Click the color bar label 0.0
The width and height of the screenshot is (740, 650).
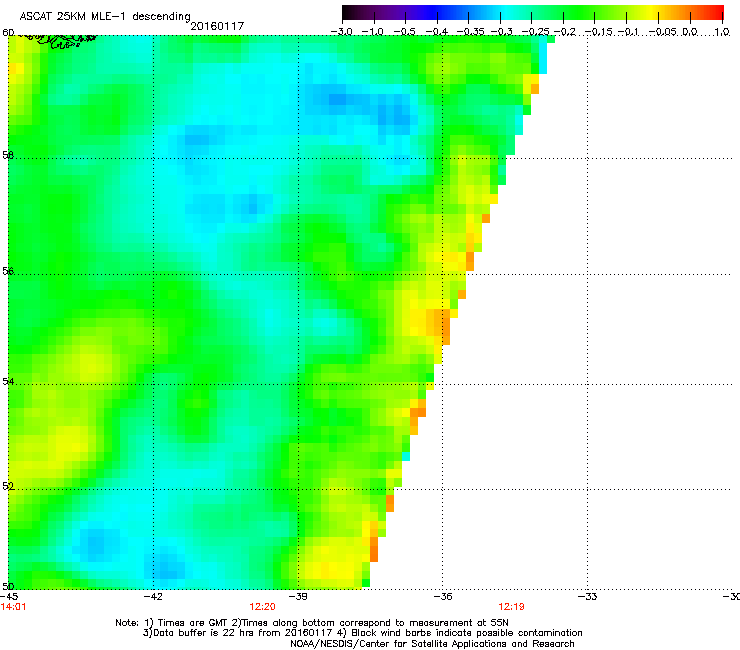[690, 32]
